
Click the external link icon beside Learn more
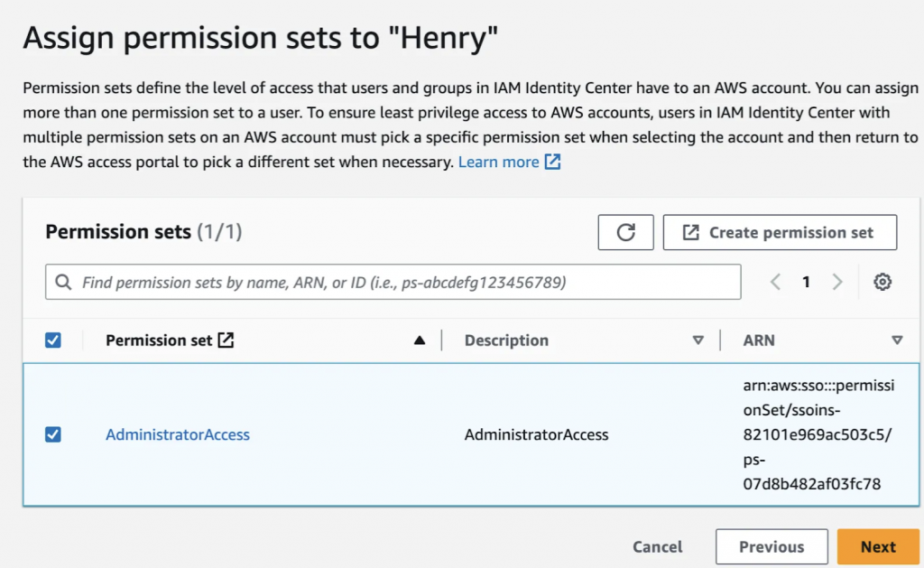pyautogui.click(x=552, y=163)
